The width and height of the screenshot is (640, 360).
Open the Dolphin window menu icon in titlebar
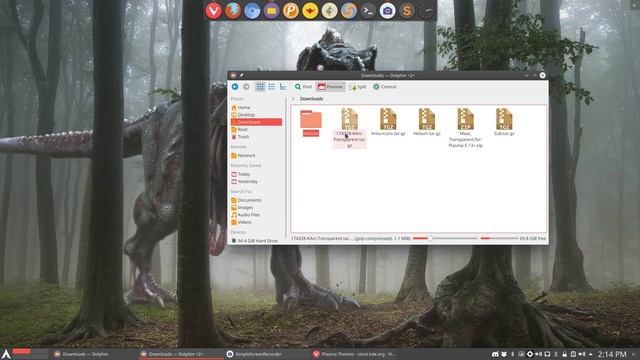point(233,75)
